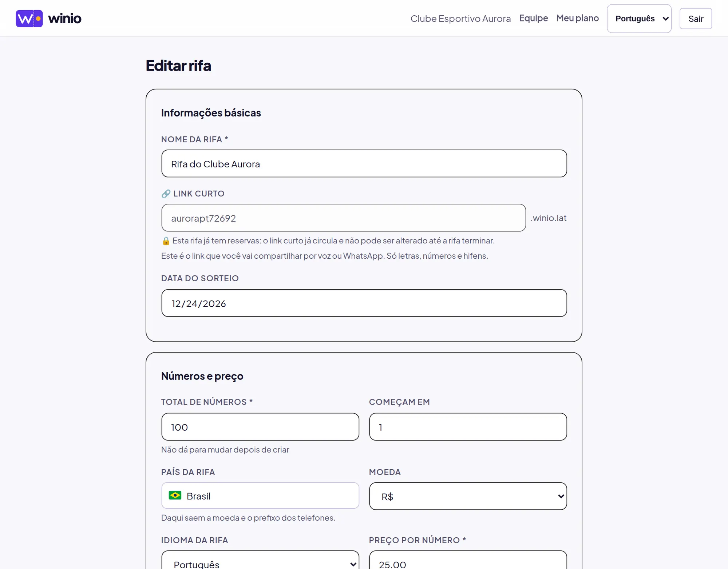Open the Idioma da rifa dropdown
Screen dimensions: 728x569
point(260,560)
